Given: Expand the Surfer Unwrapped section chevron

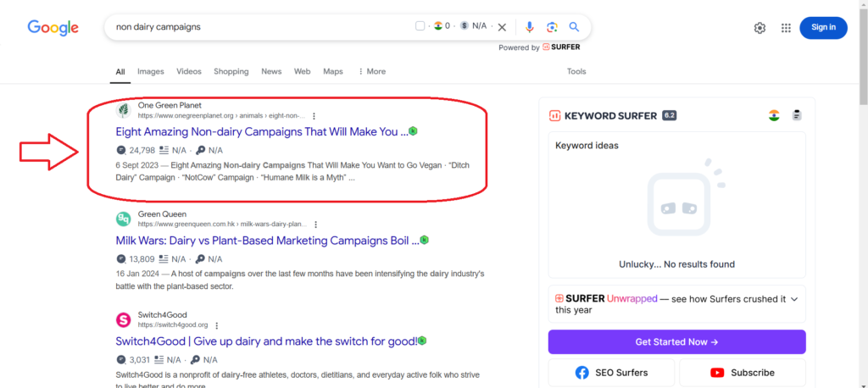Looking at the screenshot, I should point(793,299).
